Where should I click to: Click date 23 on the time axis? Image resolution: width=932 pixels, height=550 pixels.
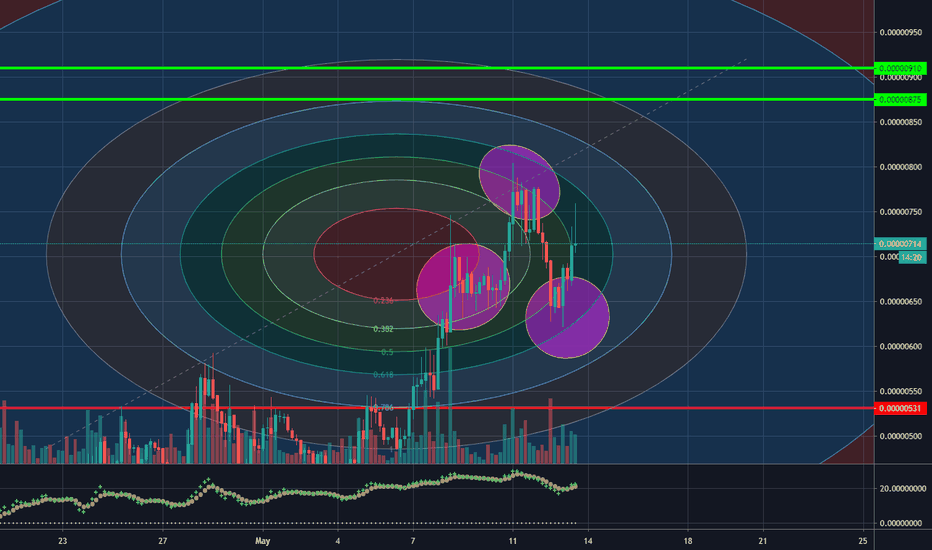point(62,541)
